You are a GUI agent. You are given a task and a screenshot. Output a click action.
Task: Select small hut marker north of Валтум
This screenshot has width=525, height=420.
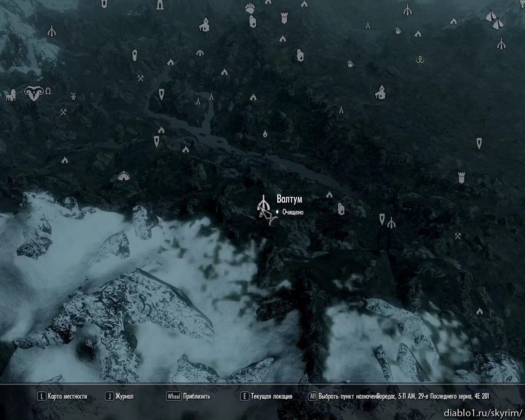point(265,134)
